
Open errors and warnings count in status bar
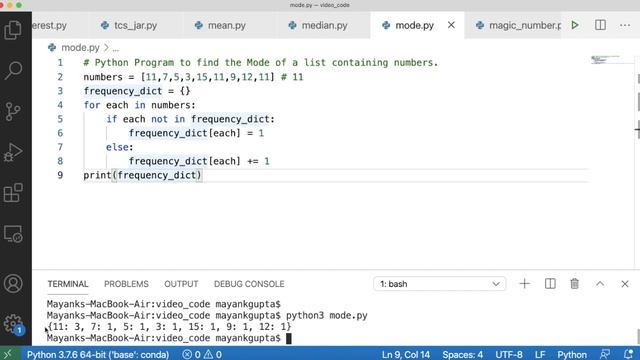coord(202,354)
